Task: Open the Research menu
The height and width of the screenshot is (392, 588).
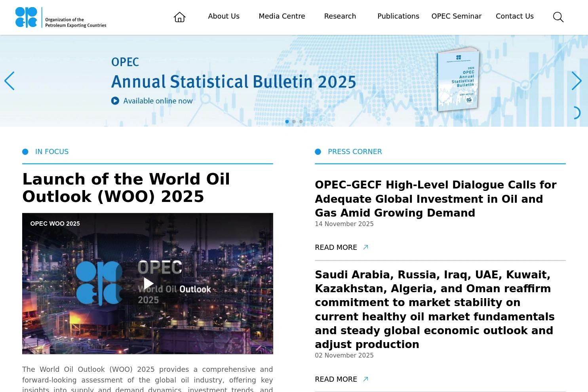Action: click(340, 16)
